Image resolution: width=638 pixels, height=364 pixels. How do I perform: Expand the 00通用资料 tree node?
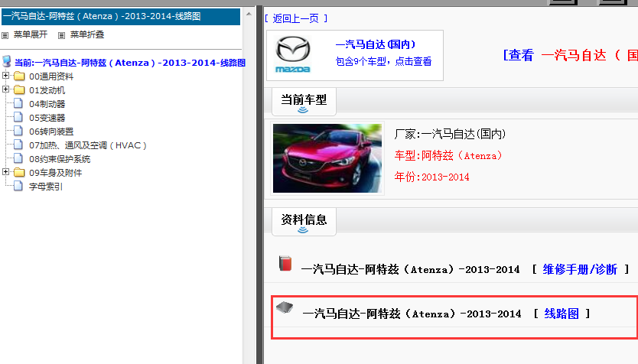click(5, 75)
